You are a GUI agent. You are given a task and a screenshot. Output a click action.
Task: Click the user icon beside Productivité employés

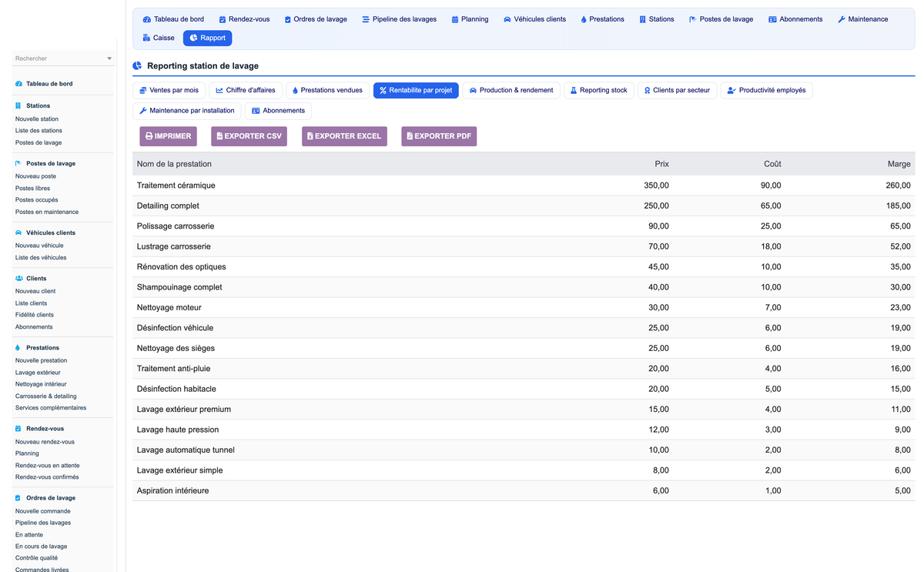coord(731,90)
